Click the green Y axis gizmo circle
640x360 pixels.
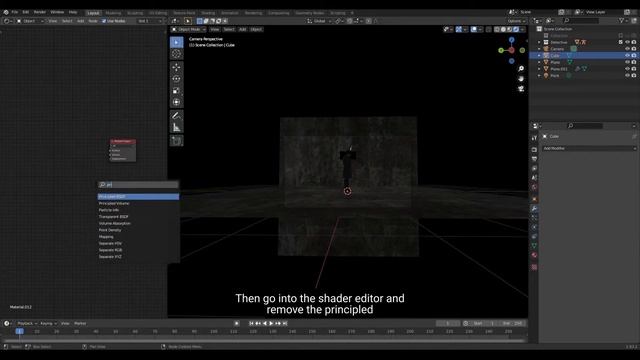pyautogui.click(x=501, y=50)
